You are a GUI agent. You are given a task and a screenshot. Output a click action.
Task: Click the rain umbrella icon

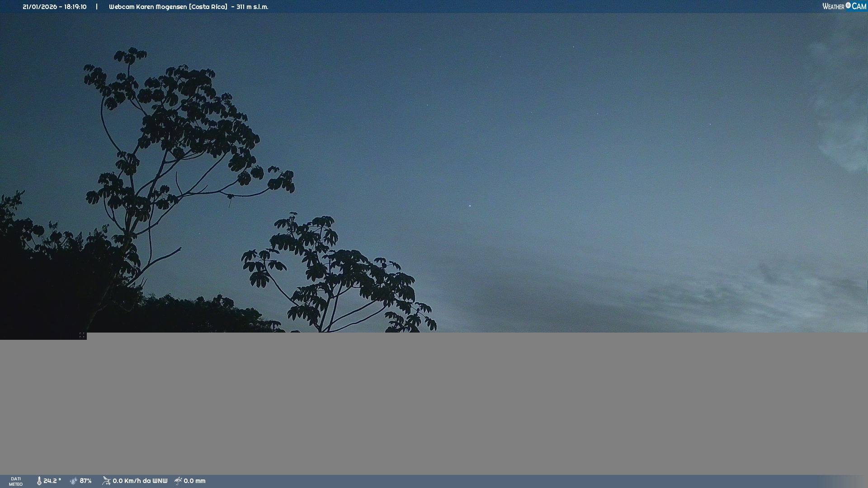[178, 481]
